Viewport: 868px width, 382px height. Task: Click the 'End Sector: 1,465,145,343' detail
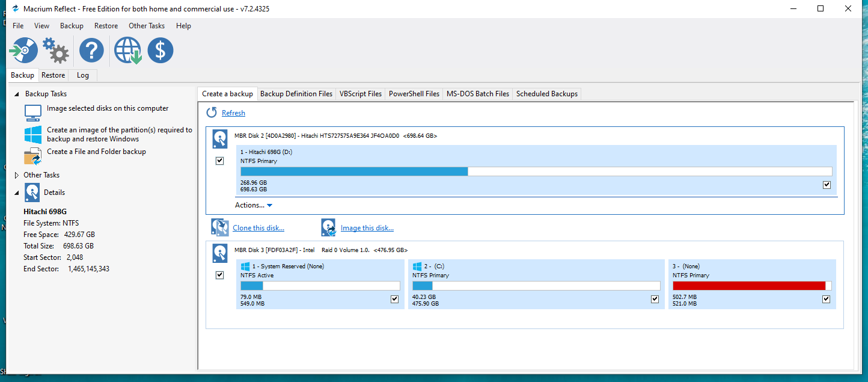point(66,269)
